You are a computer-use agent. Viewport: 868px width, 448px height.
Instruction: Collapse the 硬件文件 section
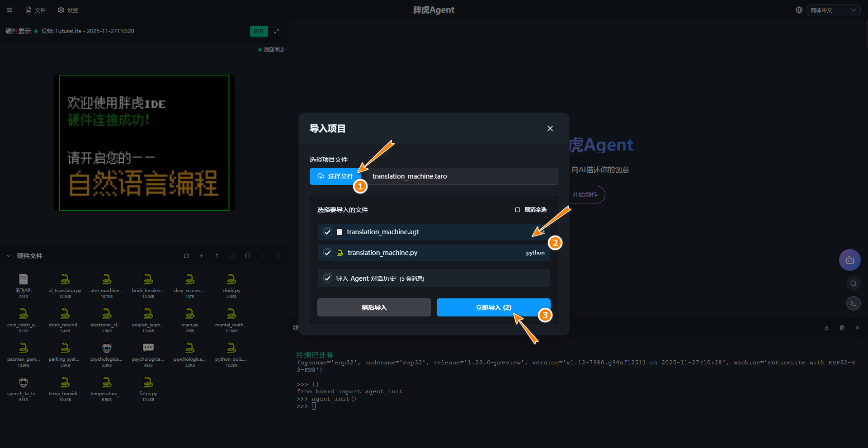(9, 256)
